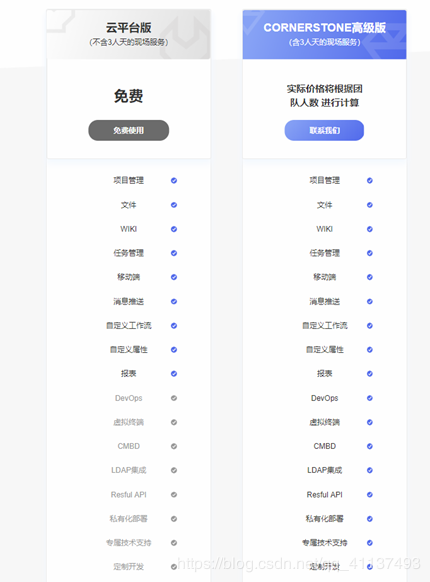Click 自定义工作流 label in 云平台版 column
430x582 pixels.
(128, 326)
